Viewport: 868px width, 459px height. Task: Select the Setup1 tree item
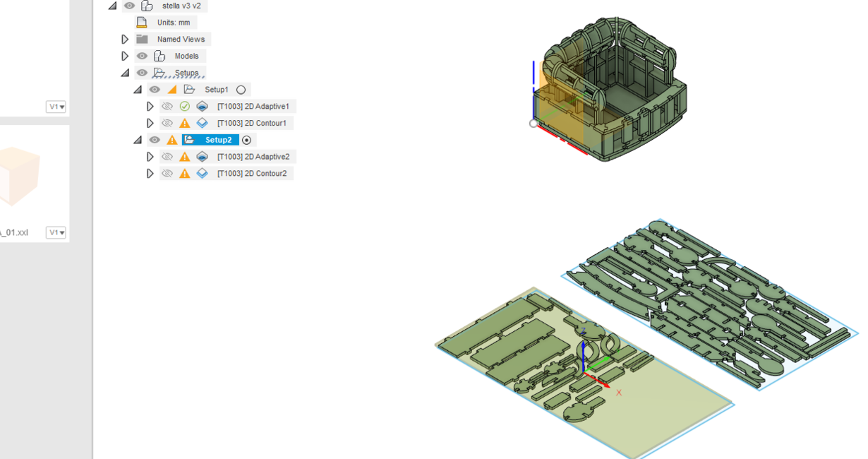(216, 90)
